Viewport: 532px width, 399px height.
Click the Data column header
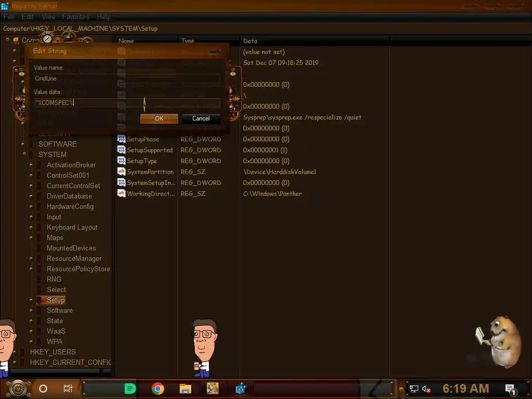[x=314, y=41]
